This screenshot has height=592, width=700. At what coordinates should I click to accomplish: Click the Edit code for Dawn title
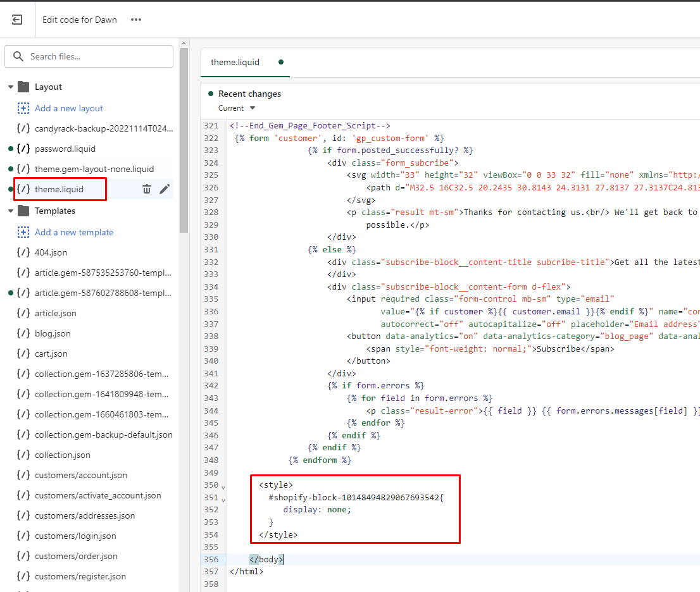[80, 20]
